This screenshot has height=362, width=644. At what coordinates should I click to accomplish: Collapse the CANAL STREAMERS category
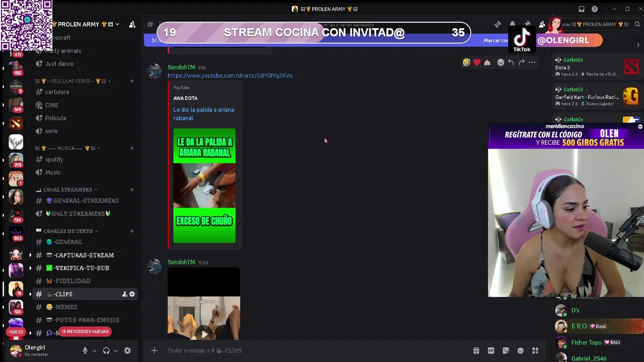[96, 190]
